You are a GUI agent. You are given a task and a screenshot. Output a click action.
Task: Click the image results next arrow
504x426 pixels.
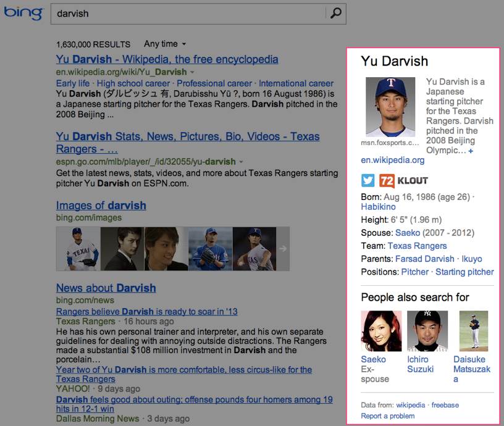click(x=283, y=249)
